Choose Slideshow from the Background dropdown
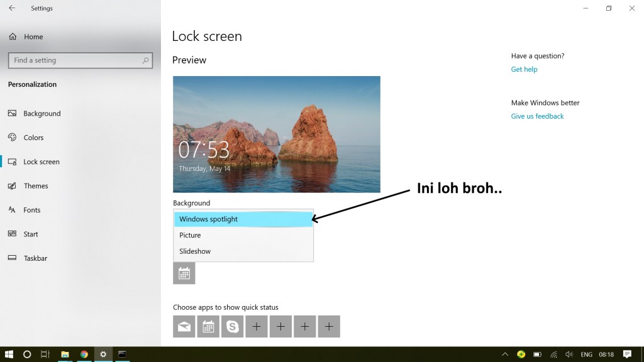The width and height of the screenshot is (644, 362). point(243,251)
